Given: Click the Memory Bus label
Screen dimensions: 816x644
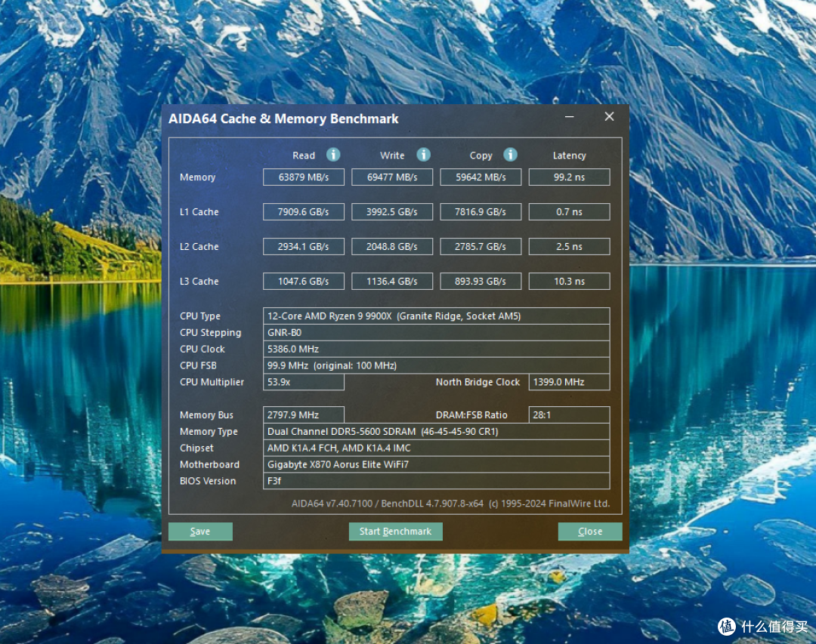Looking at the screenshot, I should [x=206, y=415].
